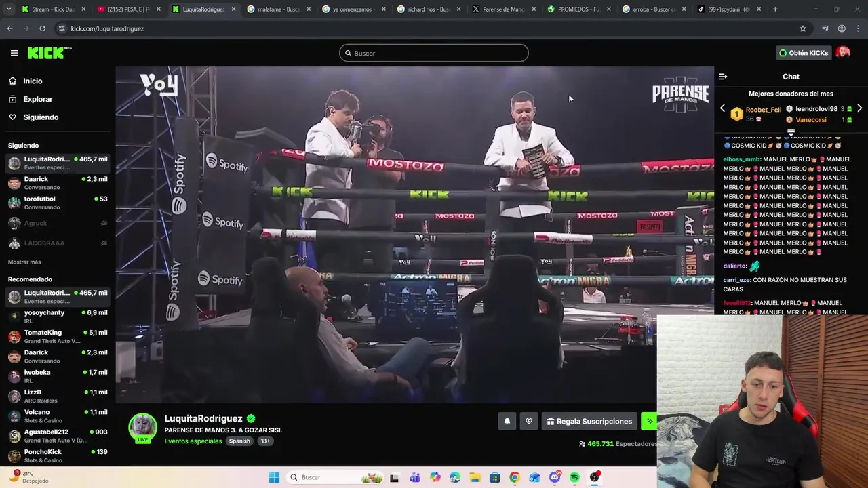Switch to richard rios search tab
Viewport: 868px width, 488px height.
tap(428, 9)
